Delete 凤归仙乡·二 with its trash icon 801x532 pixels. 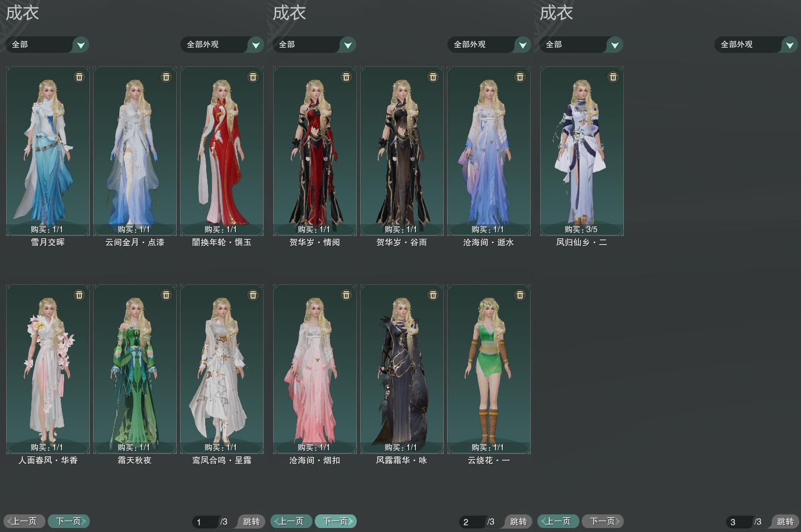coord(613,77)
